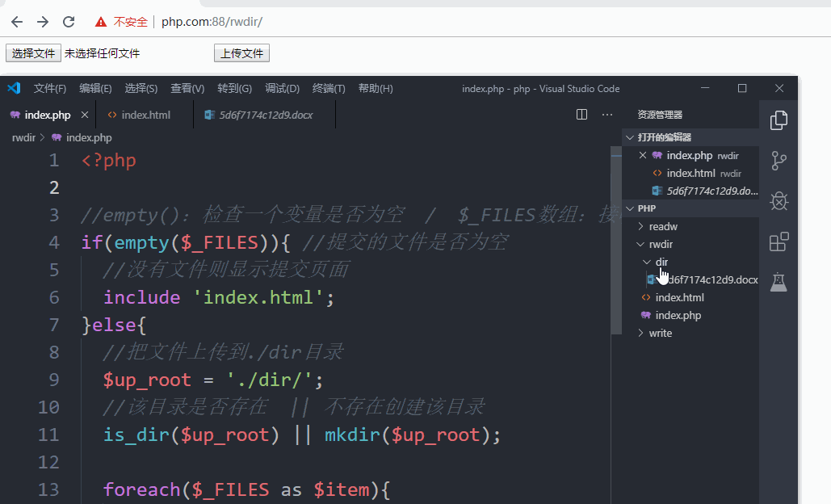Collapse the PHP workspace section
The image size is (831, 504).
(631, 208)
